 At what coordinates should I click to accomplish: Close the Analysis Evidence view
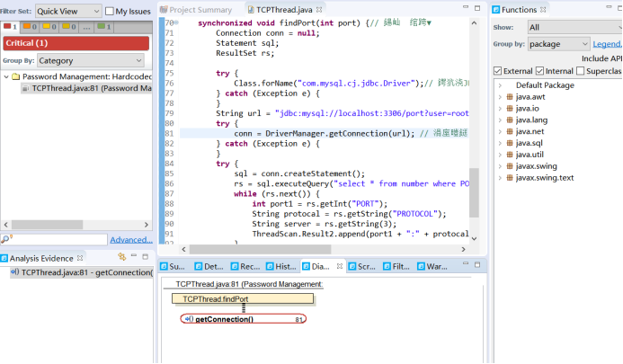click(x=80, y=258)
